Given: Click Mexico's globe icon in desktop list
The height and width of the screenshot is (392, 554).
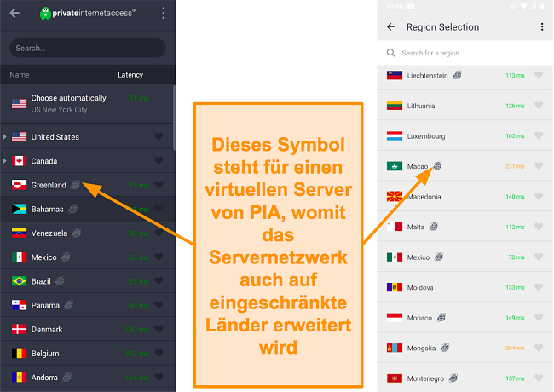Looking at the screenshot, I should tap(66, 257).
